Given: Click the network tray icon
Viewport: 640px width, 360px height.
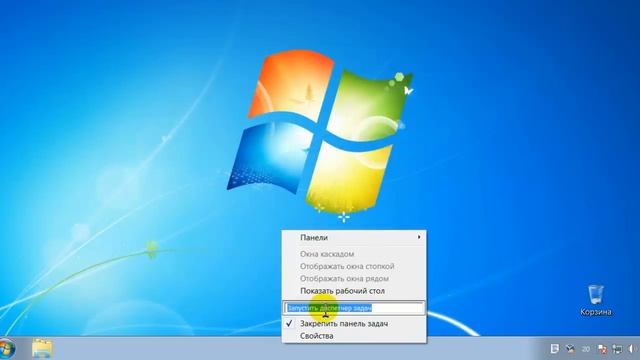Looking at the screenshot, I should (x=618, y=349).
